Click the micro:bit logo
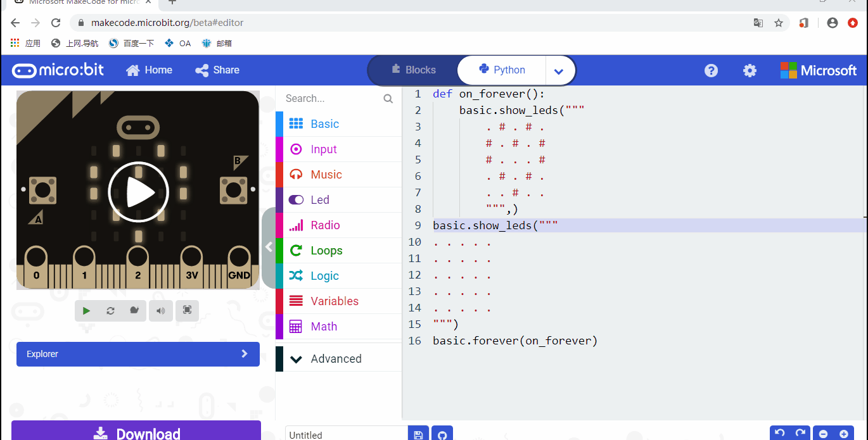868x440 pixels. pyautogui.click(x=58, y=70)
